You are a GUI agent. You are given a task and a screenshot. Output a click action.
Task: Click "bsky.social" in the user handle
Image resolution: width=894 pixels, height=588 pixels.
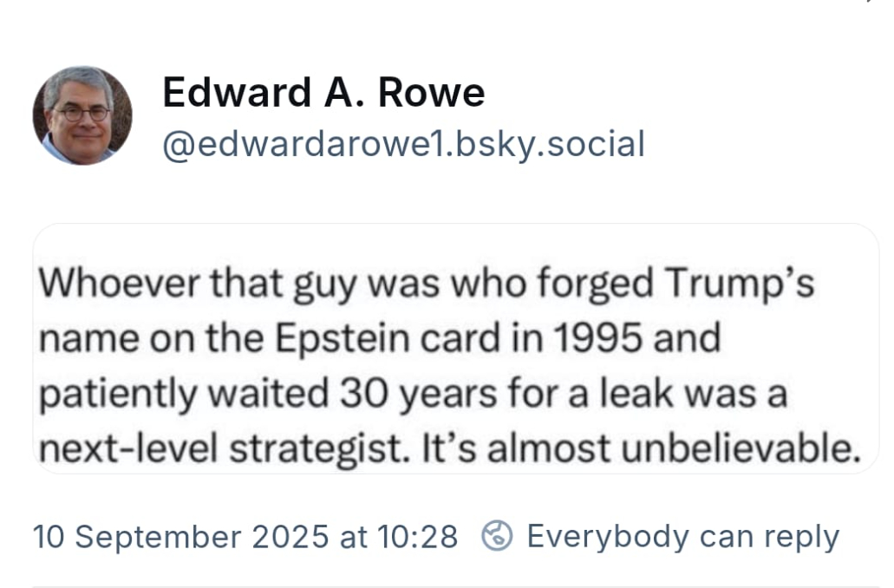coord(551,144)
